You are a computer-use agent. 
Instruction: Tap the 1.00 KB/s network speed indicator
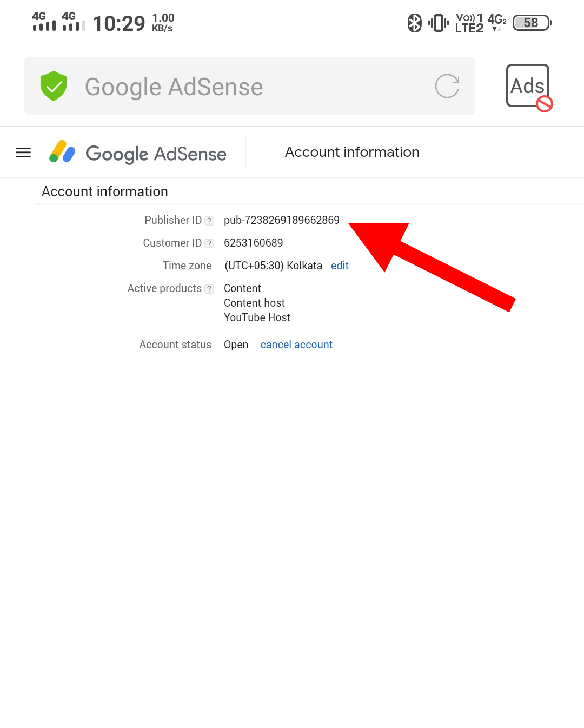point(163,23)
